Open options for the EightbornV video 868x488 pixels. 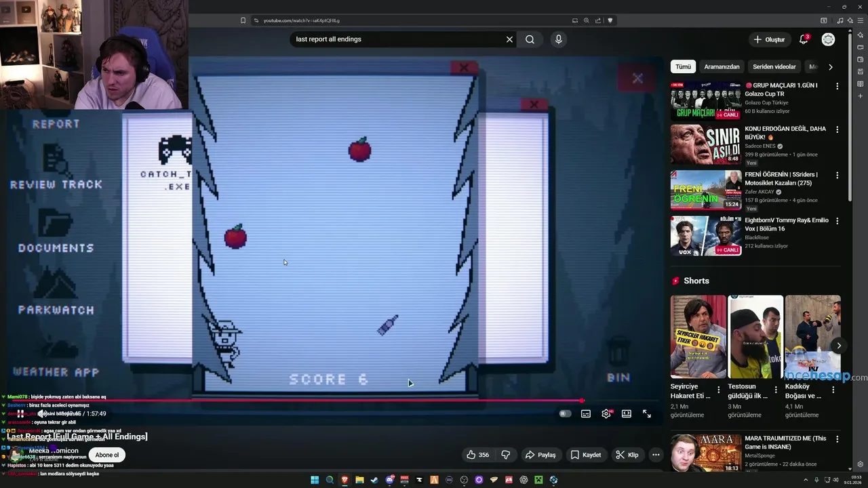pyautogui.click(x=837, y=221)
